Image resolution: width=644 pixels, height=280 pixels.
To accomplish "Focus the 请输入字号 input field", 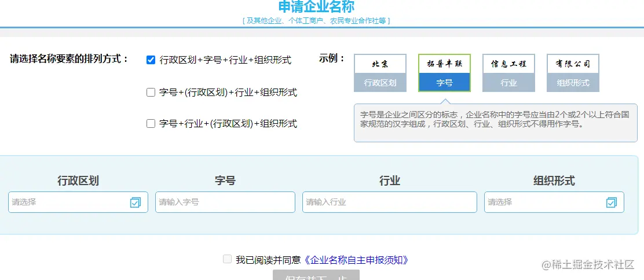I will (x=225, y=202).
